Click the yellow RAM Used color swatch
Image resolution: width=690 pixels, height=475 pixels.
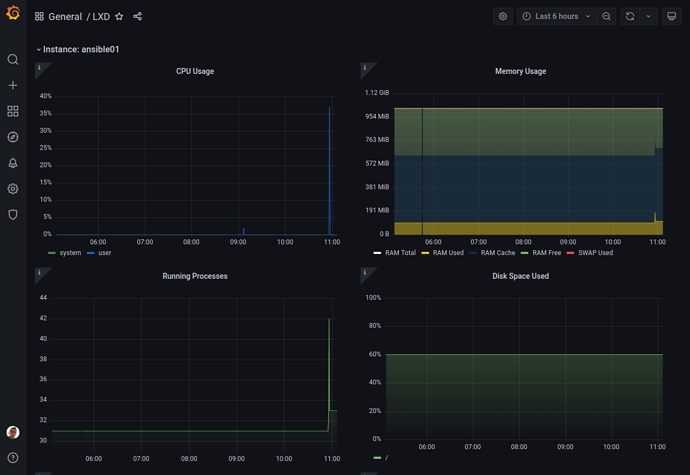click(425, 253)
